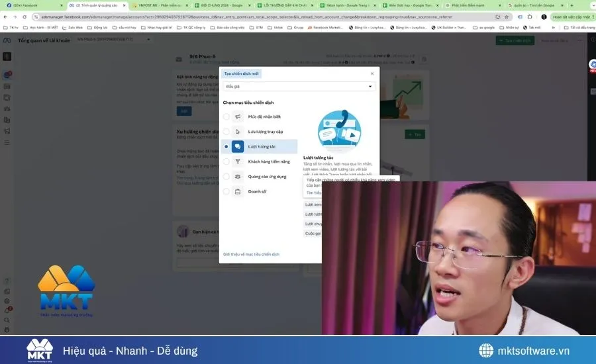596x364 pixels.
Task: Click the Meta logo in the sidebar
Action: (x=7, y=40)
